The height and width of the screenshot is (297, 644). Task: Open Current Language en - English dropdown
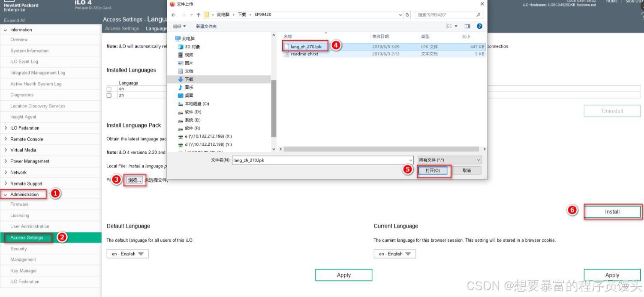[x=394, y=254]
